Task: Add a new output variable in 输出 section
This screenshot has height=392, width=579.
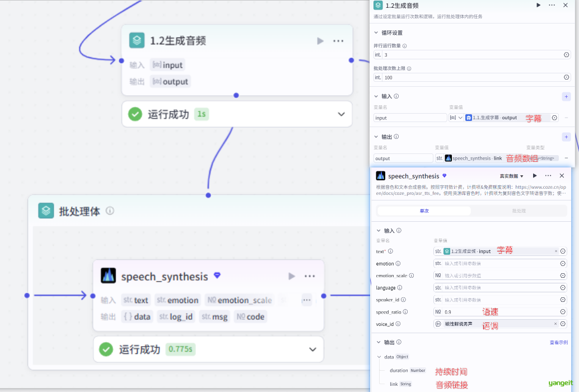Action: [x=566, y=137]
